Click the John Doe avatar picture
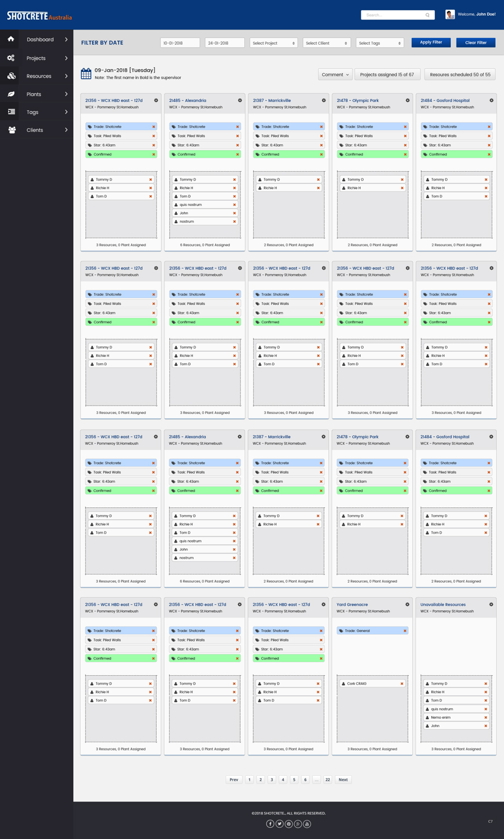The height and width of the screenshot is (839, 504). click(450, 15)
